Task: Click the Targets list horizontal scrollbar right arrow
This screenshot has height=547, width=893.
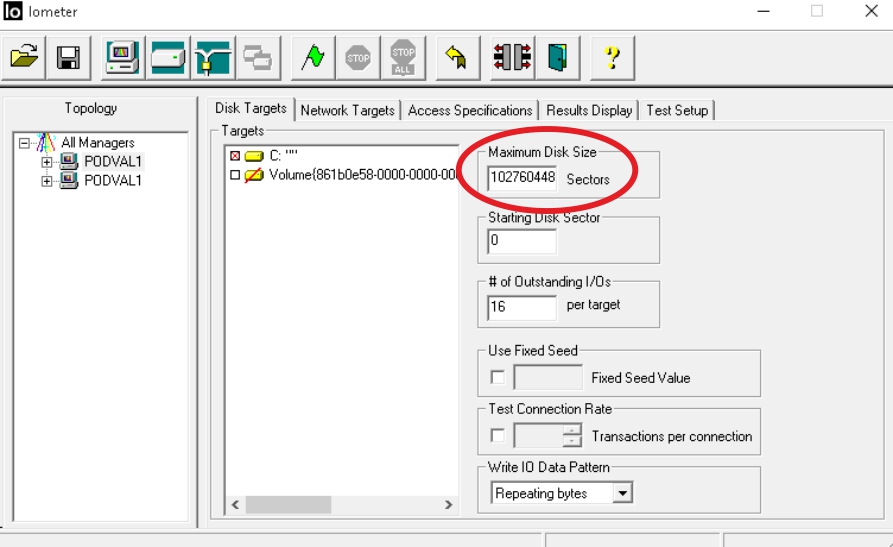Action: pyautogui.click(x=449, y=505)
